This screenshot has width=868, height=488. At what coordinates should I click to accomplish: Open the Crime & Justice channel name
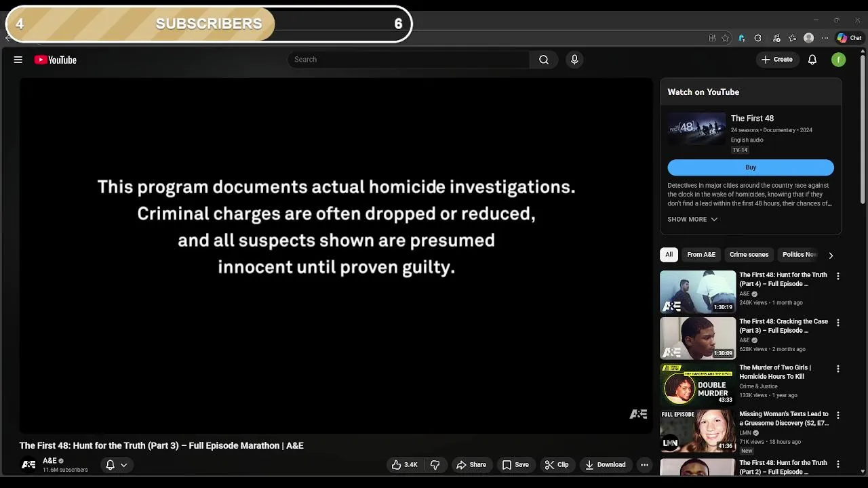pos(758,386)
